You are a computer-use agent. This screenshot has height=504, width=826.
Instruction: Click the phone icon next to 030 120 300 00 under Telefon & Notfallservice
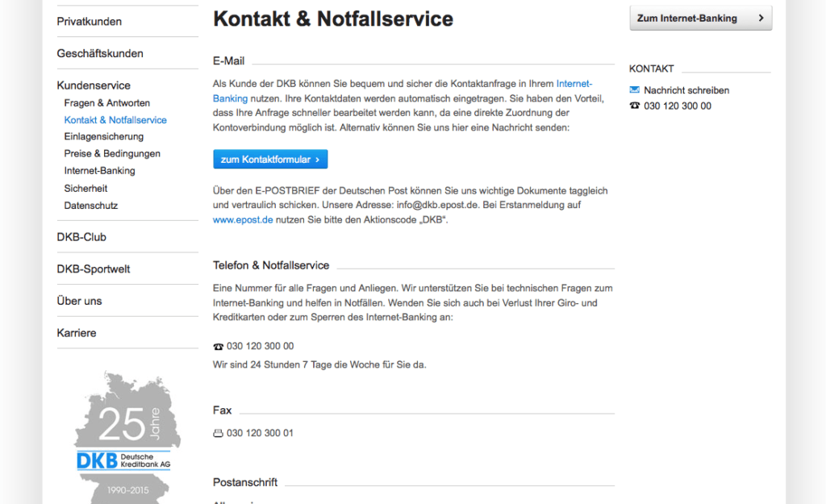(x=218, y=347)
